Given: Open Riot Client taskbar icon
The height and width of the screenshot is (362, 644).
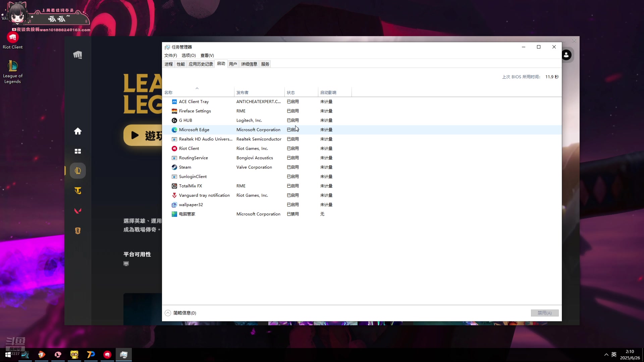Looking at the screenshot, I should [x=107, y=355].
